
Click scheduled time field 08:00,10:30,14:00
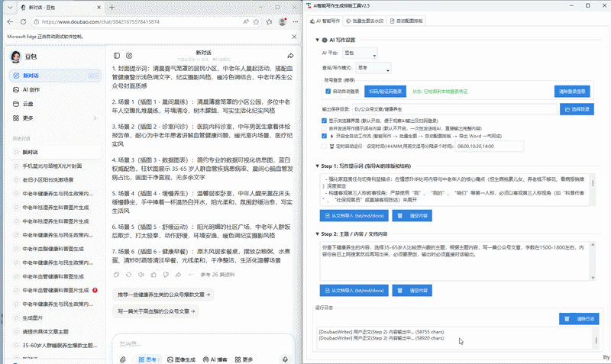click(x=489, y=147)
